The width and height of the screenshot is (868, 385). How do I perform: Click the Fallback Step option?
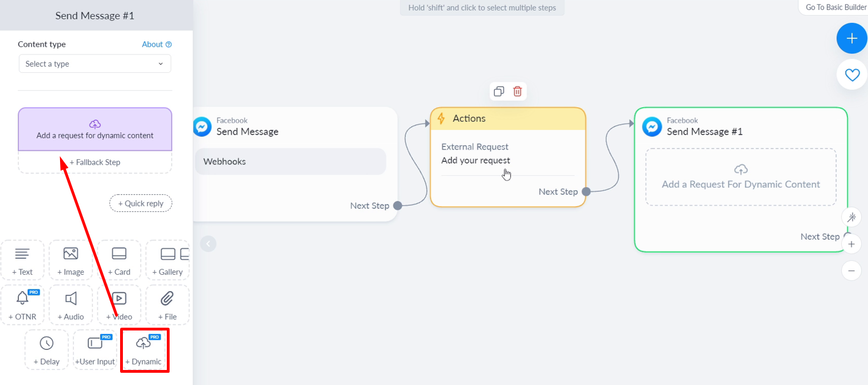(95, 161)
